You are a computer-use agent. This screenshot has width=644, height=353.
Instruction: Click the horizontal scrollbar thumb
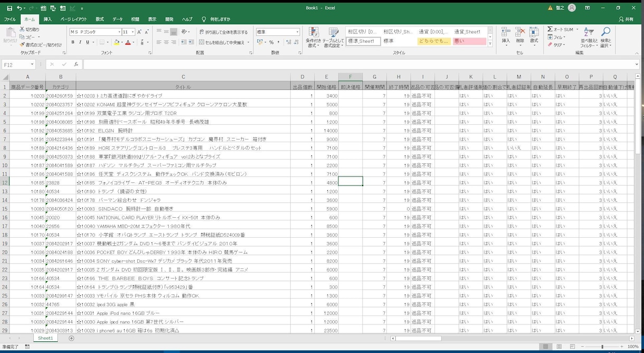point(418,338)
